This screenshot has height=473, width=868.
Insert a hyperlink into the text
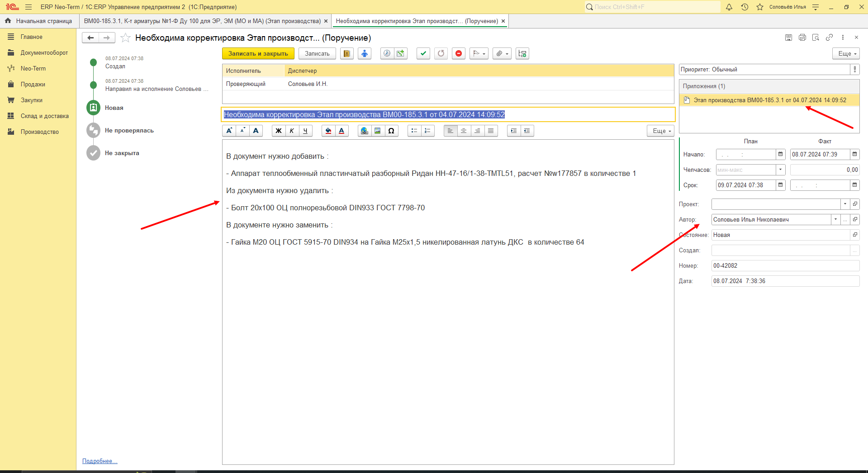[365, 131]
